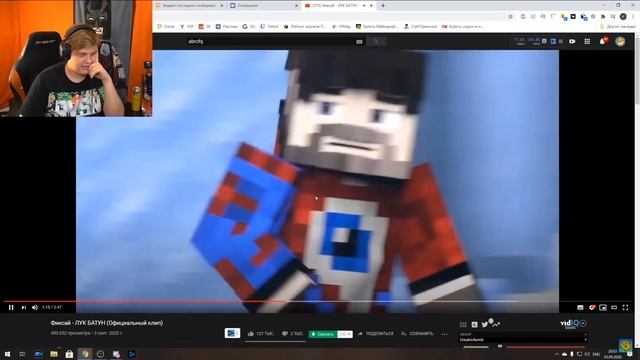Open the vidIQ trend chart icon
Screen dimensions: 640x360
[x=495, y=324]
